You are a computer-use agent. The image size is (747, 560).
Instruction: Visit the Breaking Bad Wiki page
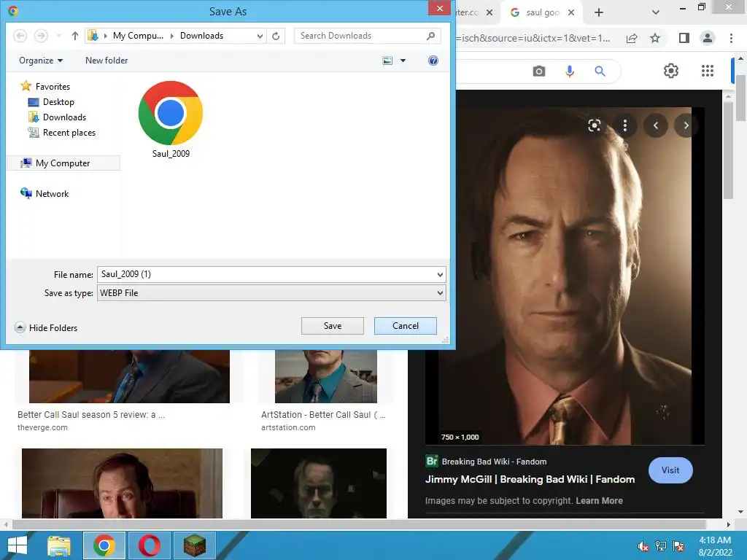670,470
